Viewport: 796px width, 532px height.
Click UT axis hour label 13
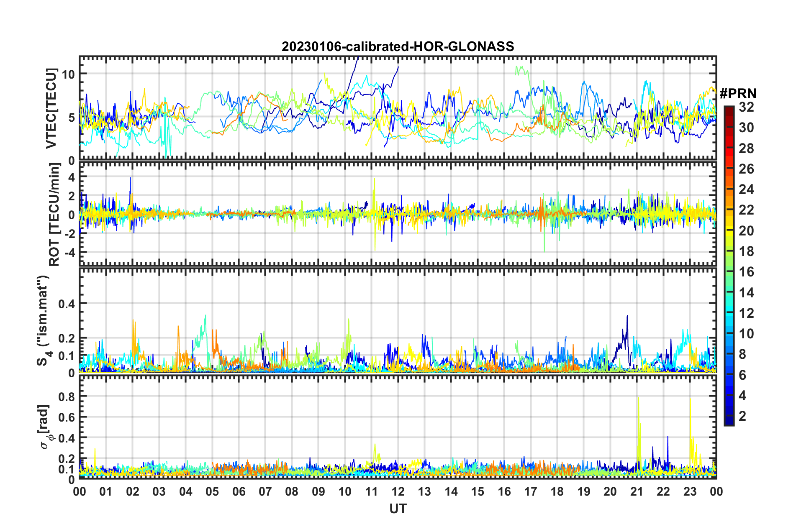(424, 491)
